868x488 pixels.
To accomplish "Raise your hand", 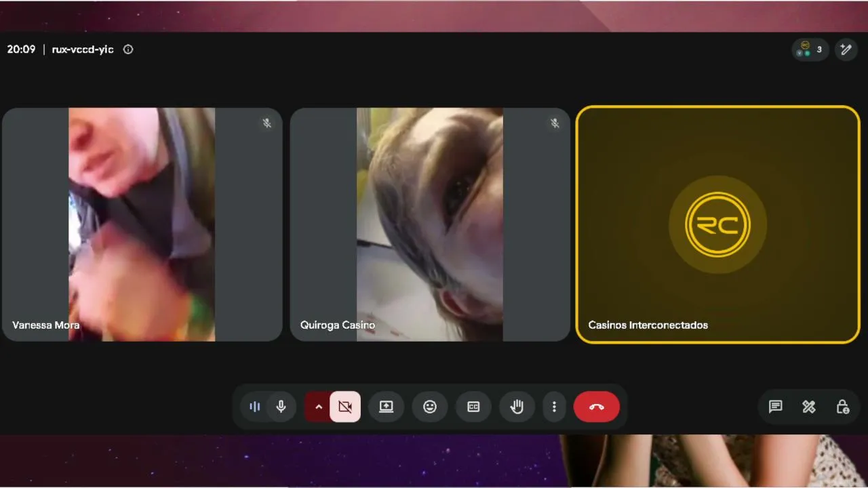I will coord(517,407).
